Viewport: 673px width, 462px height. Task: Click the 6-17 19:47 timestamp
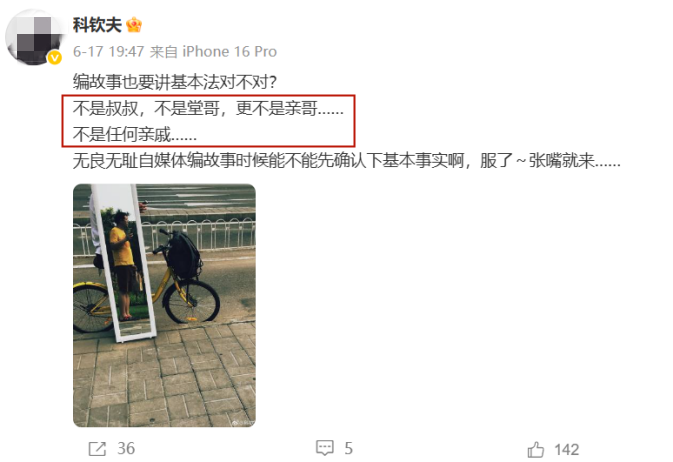108,52
